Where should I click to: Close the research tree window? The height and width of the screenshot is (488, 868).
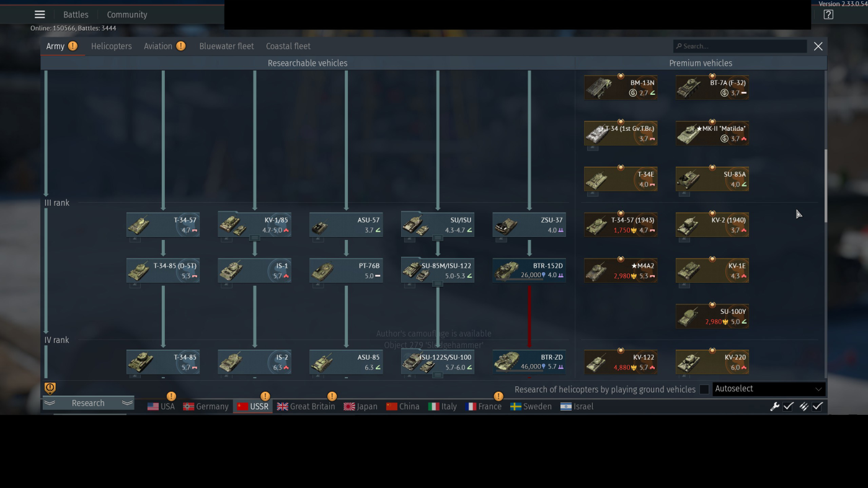coord(818,46)
